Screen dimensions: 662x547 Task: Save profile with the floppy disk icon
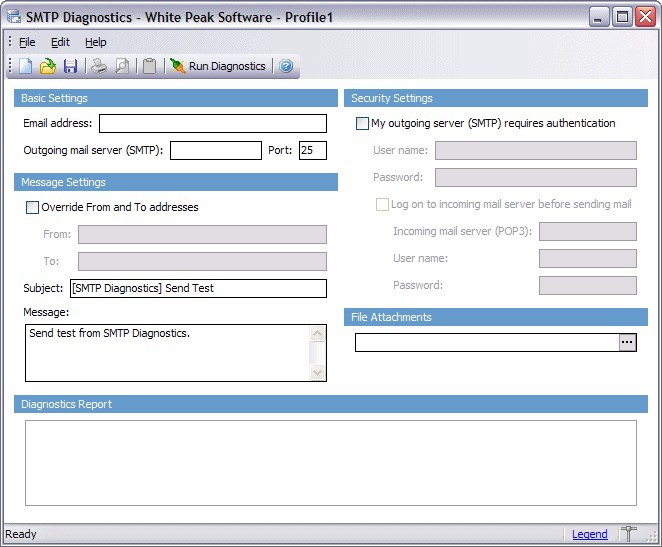tap(70, 66)
